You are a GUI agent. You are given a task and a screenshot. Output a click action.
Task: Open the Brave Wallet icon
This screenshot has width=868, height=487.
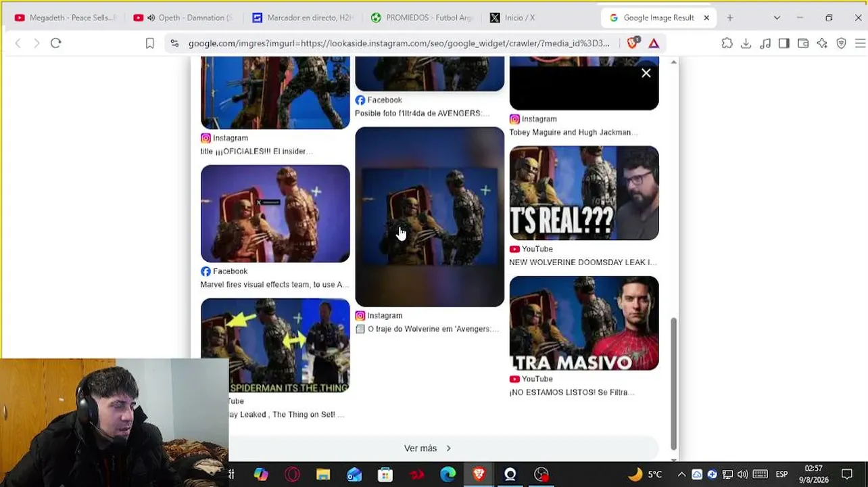tap(803, 43)
